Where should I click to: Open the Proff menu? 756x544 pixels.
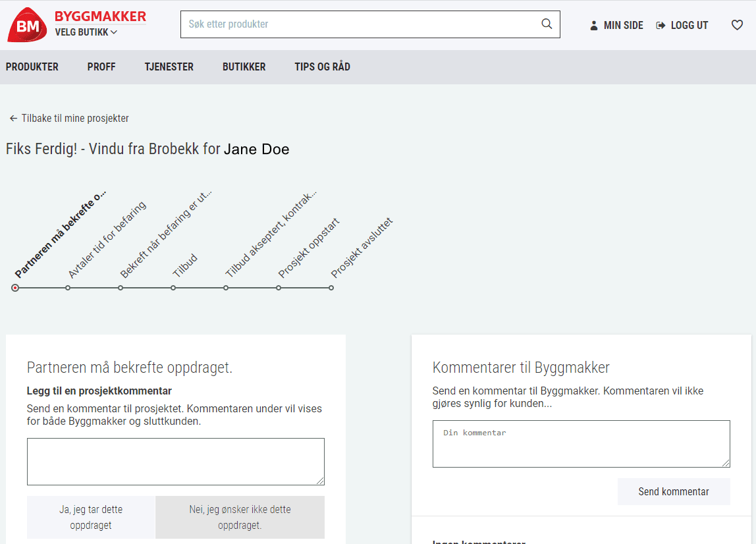click(101, 67)
